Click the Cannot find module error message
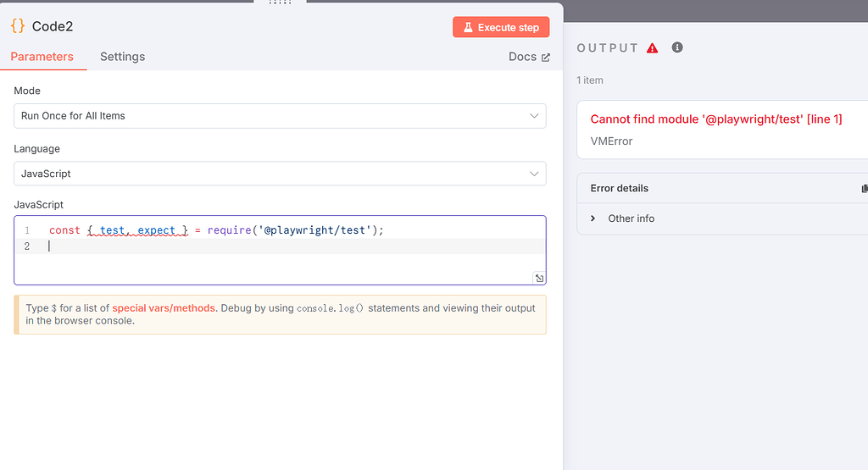This screenshot has width=868, height=470. (716, 119)
